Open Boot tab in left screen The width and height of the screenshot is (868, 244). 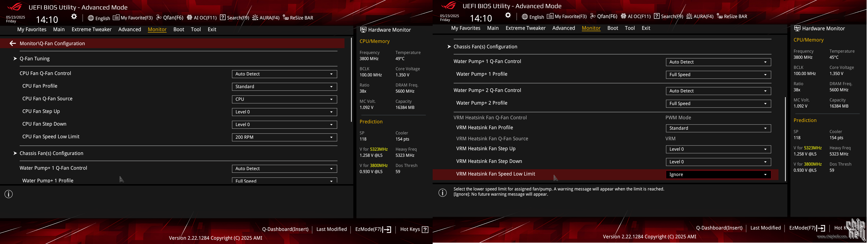pos(179,29)
